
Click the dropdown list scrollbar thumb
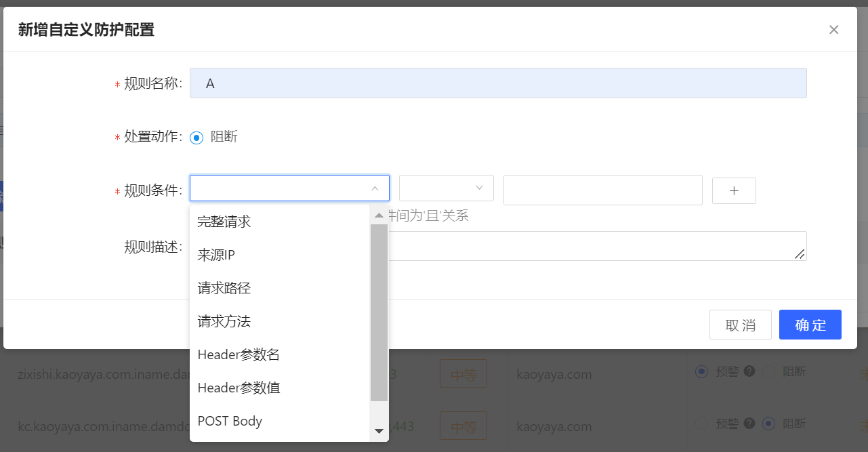[x=379, y=312]
